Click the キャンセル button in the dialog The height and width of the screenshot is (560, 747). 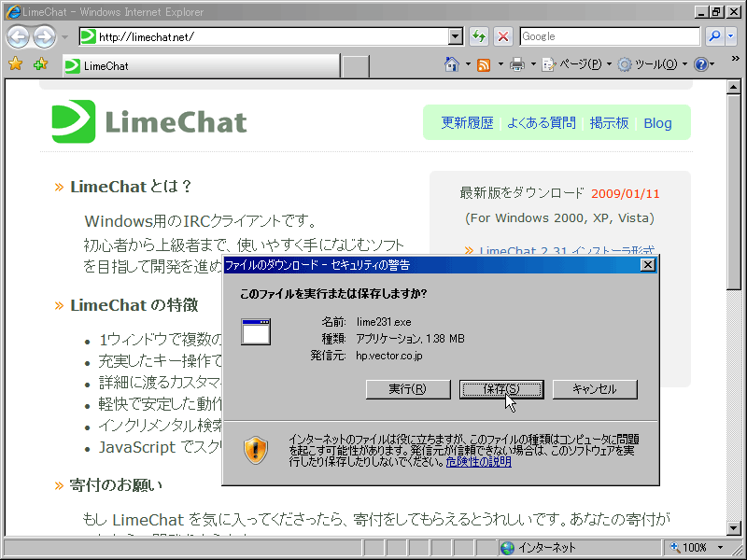595,389
